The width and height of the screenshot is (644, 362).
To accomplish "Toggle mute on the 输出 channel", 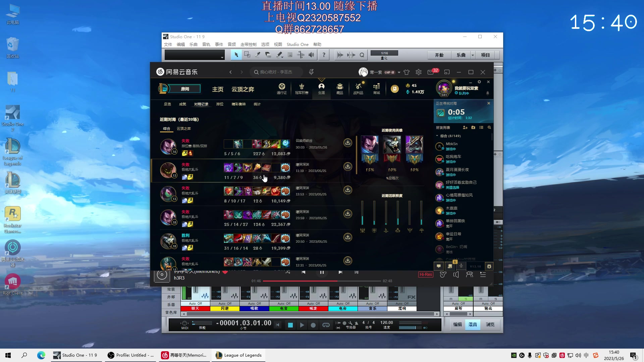I will tap(481, 299).
